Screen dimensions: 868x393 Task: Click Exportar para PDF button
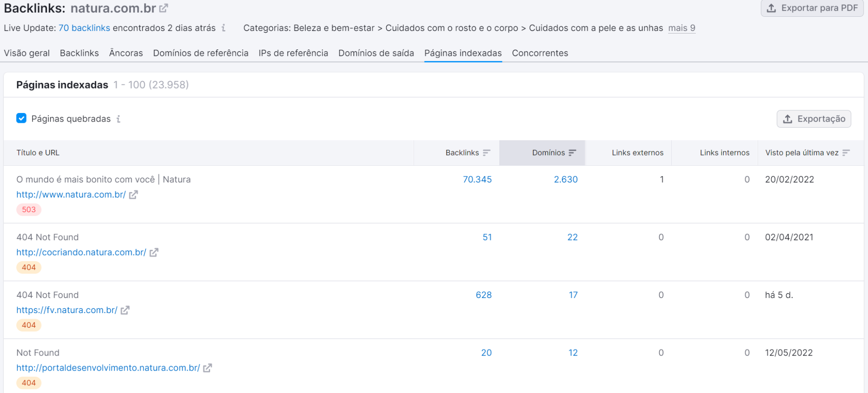[812, 8]
